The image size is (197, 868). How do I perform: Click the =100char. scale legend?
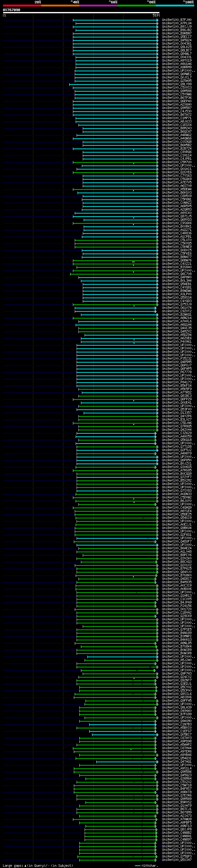pyautogui.click(x=146, y=866)
